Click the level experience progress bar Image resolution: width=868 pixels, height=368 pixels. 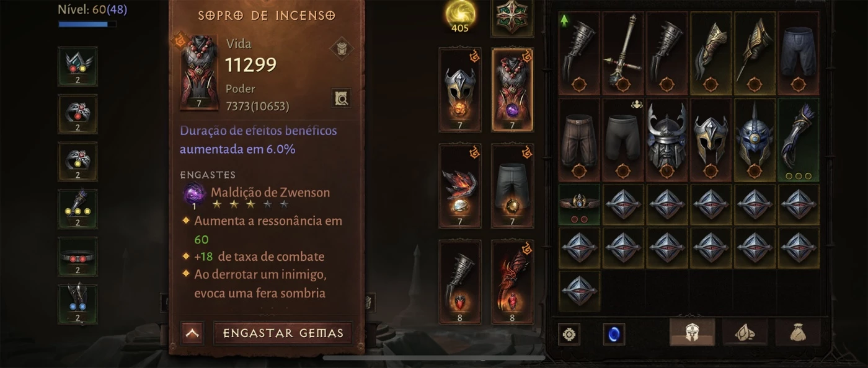(x=87, y=24)
